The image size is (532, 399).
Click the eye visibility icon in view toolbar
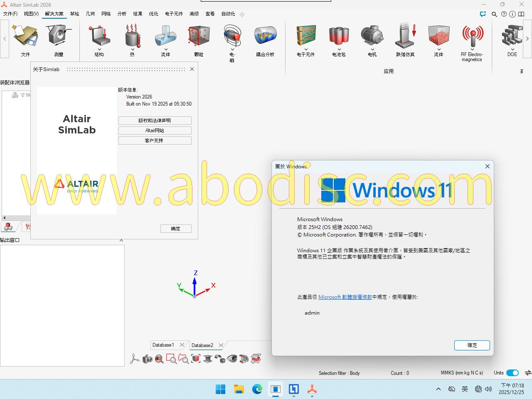click(232, 358)
